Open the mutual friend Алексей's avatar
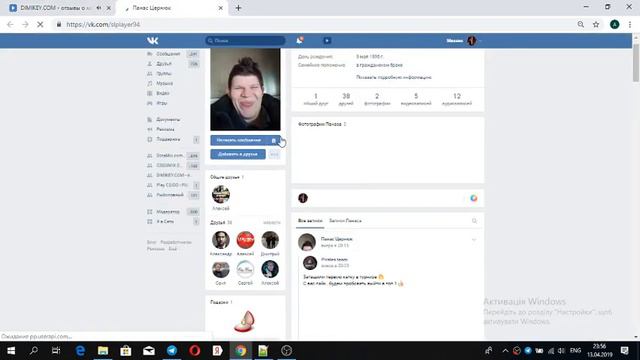The width and height of the screenshot is (640, 360). click(x=221, y=194)
